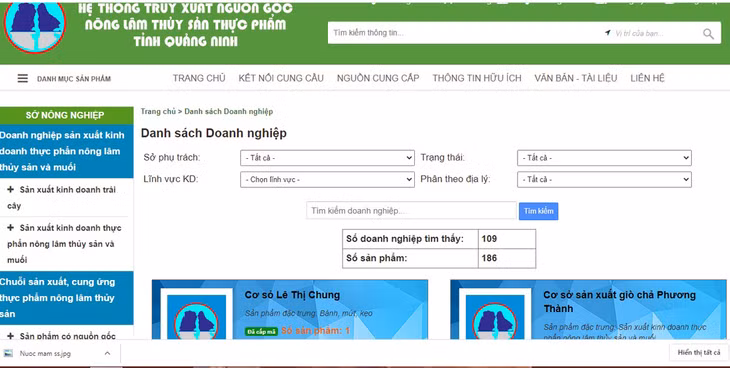Expand plus icon for Sản phẩm có nguồn gốc
The width and height of the screenshot is (730, 368).
pos(11,336)
